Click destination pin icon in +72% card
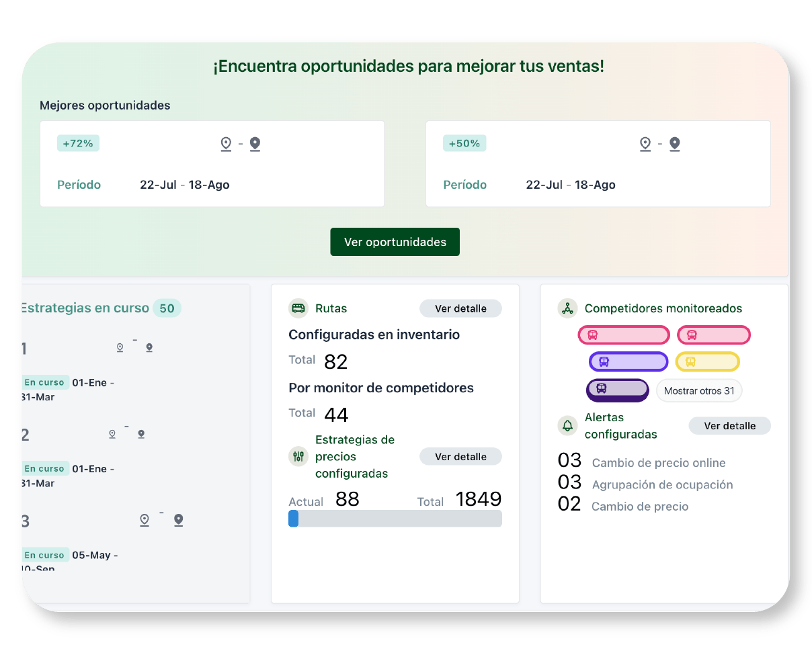The height and width of the screenshot is (655, 812). coord(255,144)
